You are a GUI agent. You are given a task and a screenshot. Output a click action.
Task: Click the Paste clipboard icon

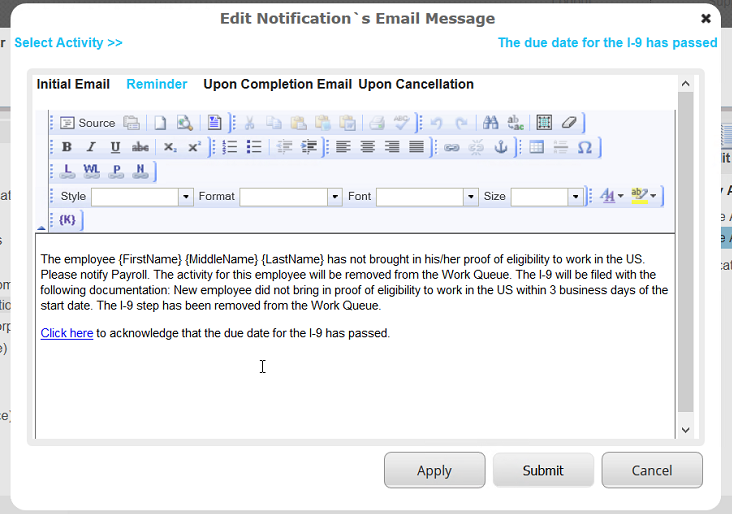[x=298, y=123]
